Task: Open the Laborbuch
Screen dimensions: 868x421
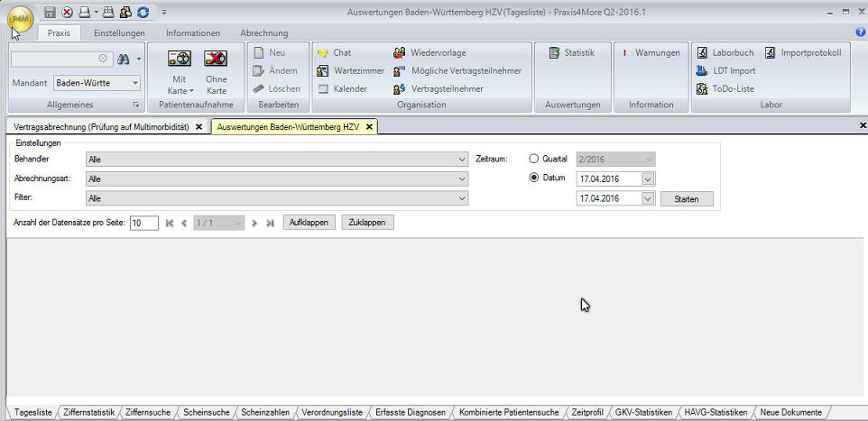Action: (x=725, y=53)
